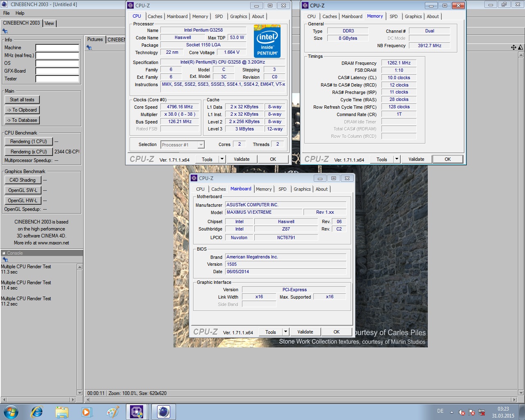Open Windows Media Player taskbar icon
The width and height of the screenshot is (525, 420).
pos(87,412)
